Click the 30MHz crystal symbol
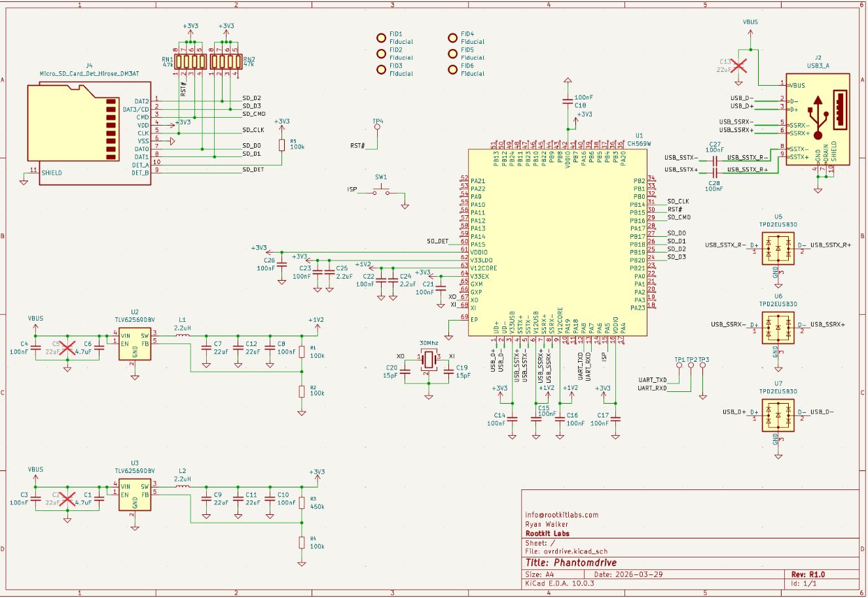The width and height of the screenshot is (868, 598). point(428,359)
